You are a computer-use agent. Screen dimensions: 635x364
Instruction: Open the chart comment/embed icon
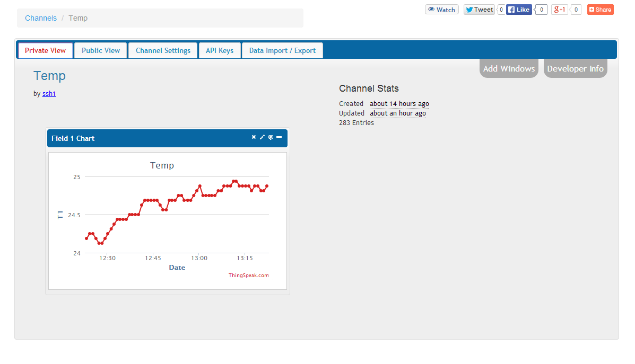pyautogui.click(x=271, y=137)
